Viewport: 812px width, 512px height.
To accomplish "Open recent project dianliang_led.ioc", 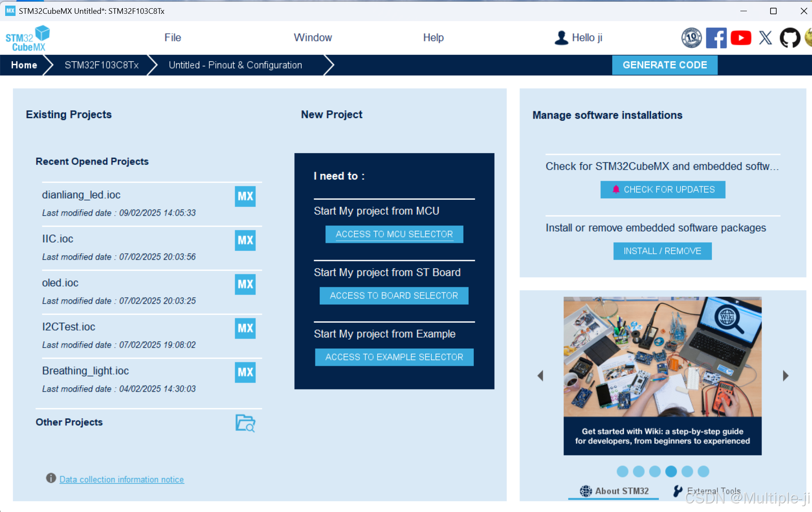I will (81, 195).
